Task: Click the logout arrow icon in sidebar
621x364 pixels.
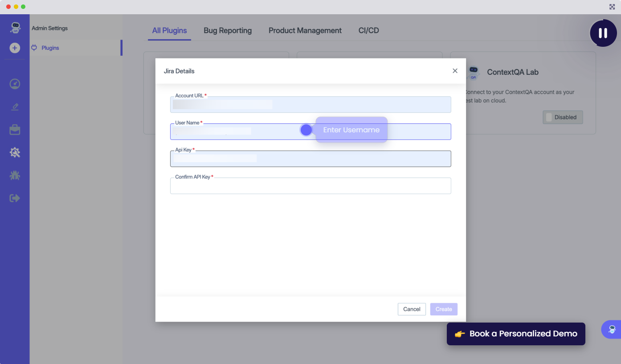Action: [15, 198]
